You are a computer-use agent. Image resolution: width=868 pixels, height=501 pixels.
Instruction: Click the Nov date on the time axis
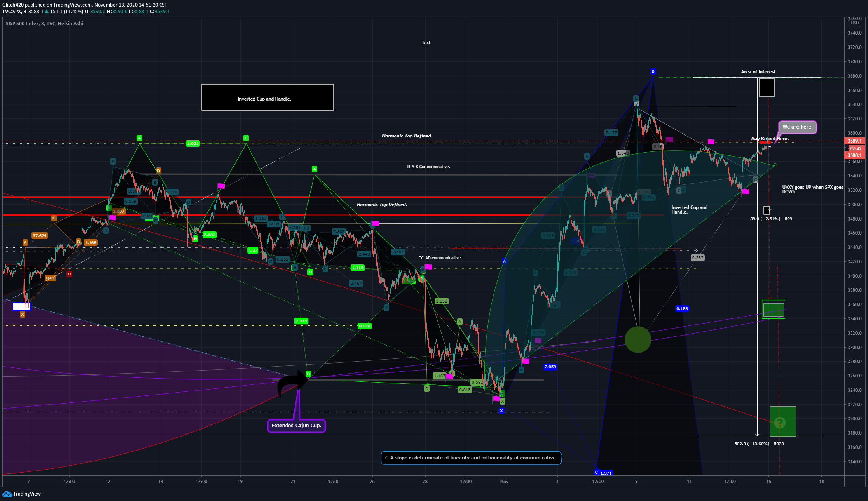(x=504, y=482)
